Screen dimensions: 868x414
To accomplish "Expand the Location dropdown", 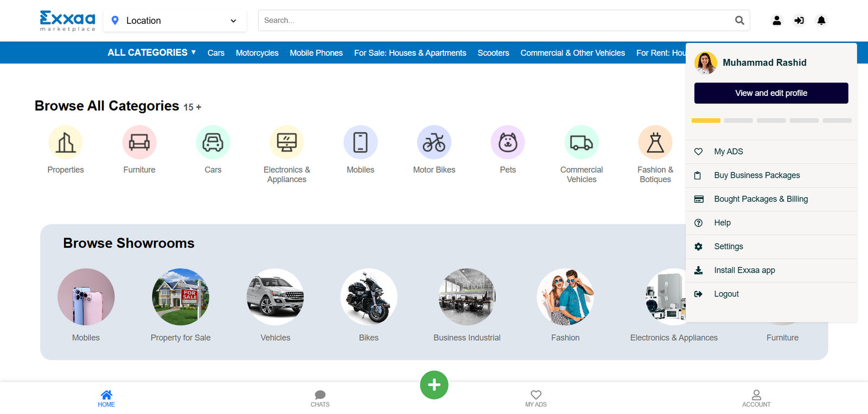I will (x=175, y=21).
